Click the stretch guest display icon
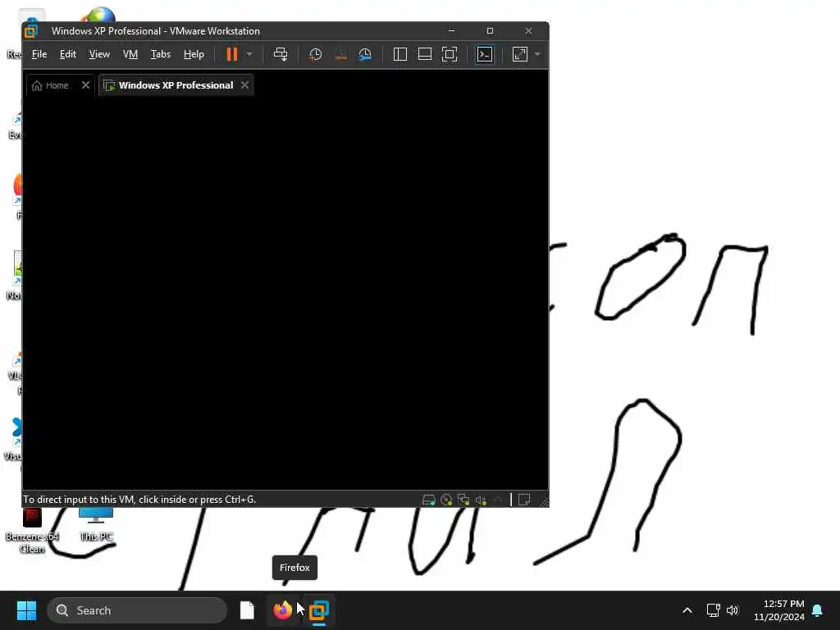This screenshot has width=840, height=630. click(519, 54)
